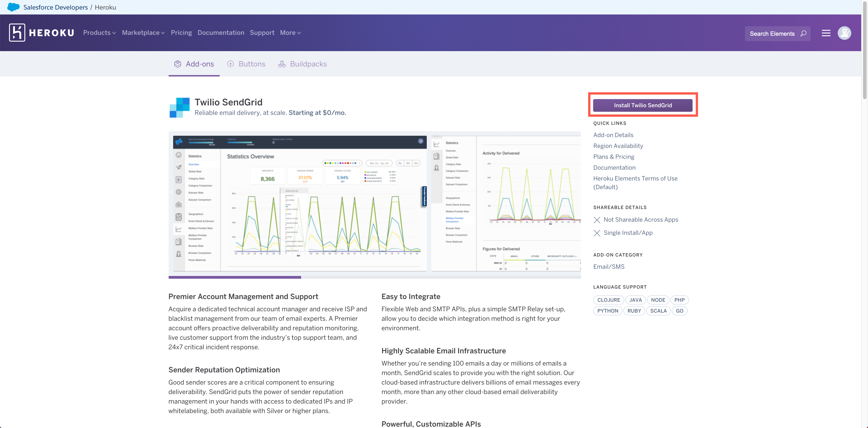
Task: Open the Heroku breadcrumb link
Action: click(x=106, y=7)
